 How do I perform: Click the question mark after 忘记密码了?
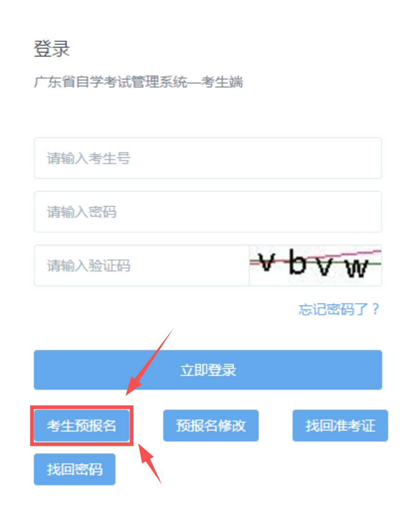375,309
